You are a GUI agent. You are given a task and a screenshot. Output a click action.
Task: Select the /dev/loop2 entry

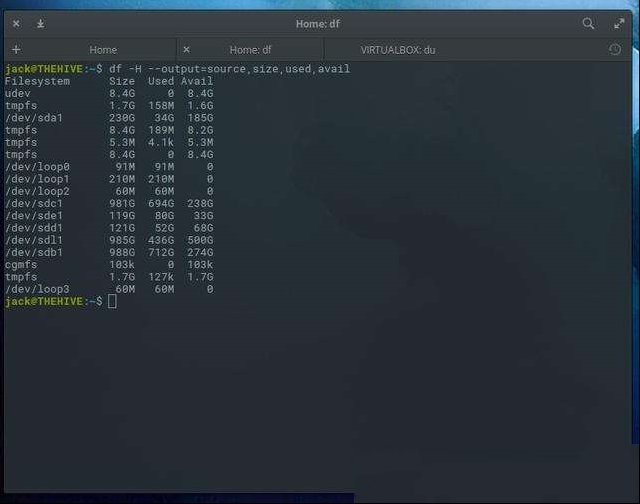click(37, 191)
